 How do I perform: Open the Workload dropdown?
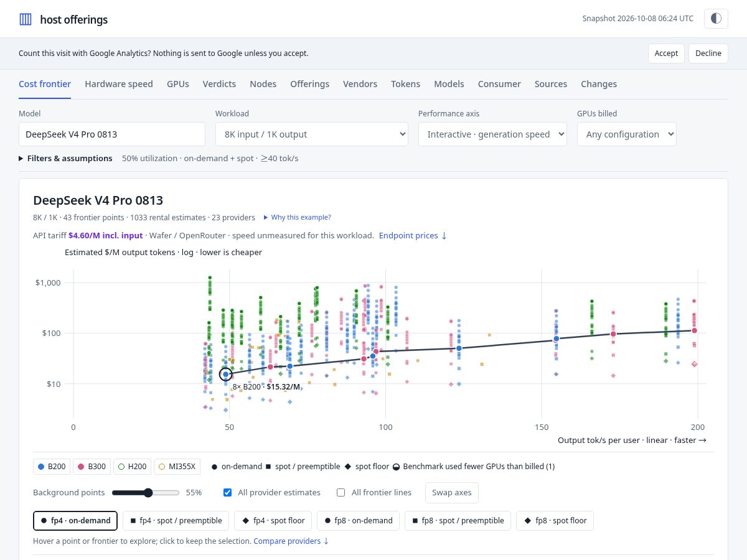pos(312,134)
